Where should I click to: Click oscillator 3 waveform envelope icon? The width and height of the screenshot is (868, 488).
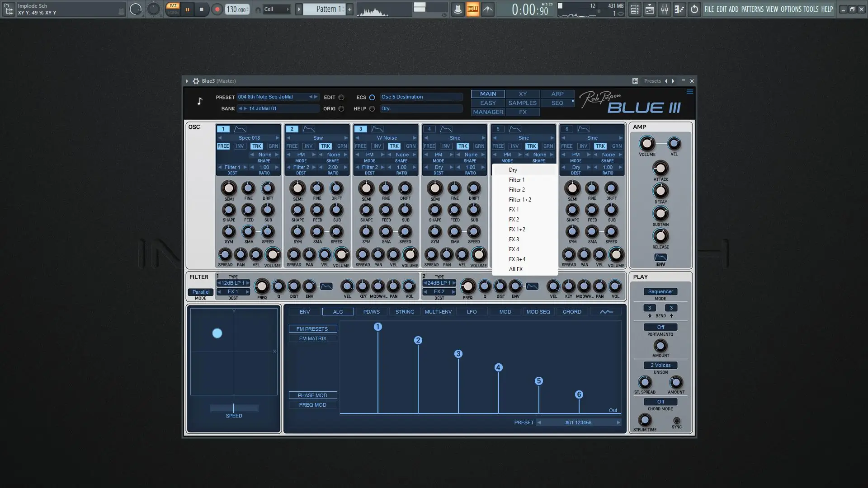tap(377, 129)
